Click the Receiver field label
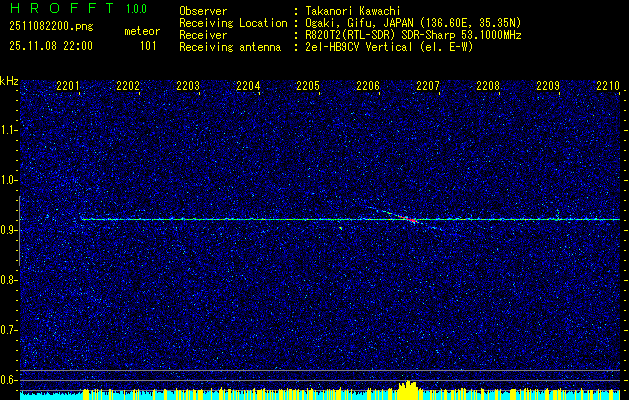Image resolution: width=629 pixels, height=400 pixels. click(203, 35)
